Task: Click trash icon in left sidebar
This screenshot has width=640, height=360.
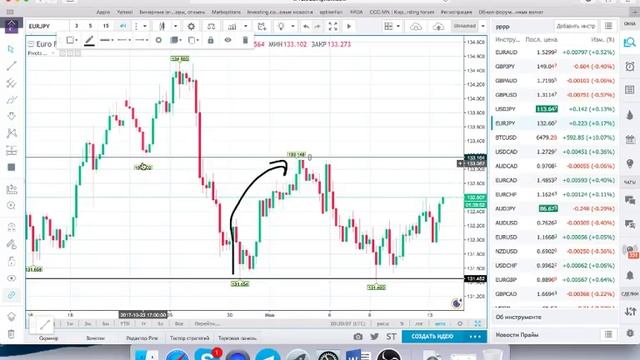Action: pyautogui.click(x=11, y=334)
